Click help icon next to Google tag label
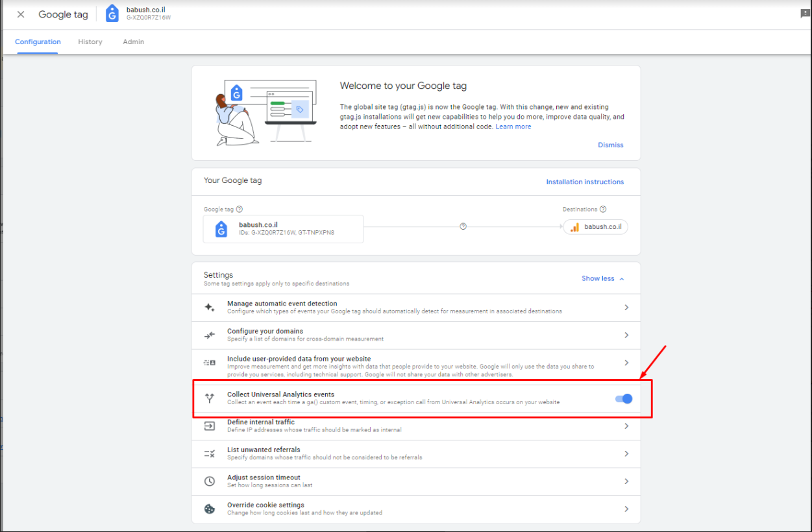 240,210
